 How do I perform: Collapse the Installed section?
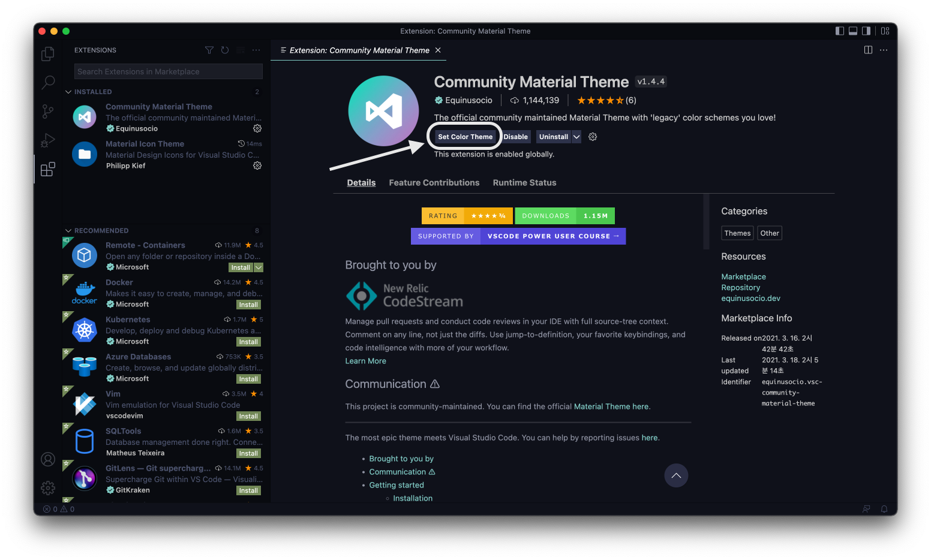point(68,92)
